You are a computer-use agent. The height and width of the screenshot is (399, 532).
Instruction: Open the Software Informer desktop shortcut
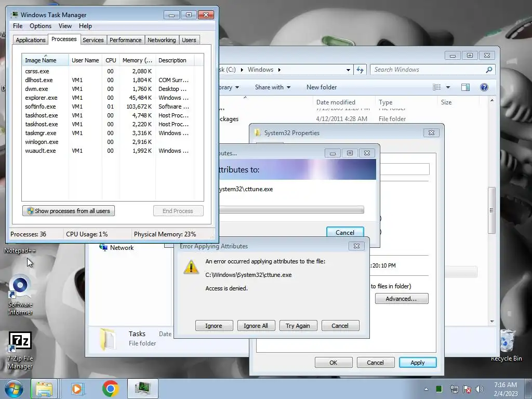click(x=20, y=295)
